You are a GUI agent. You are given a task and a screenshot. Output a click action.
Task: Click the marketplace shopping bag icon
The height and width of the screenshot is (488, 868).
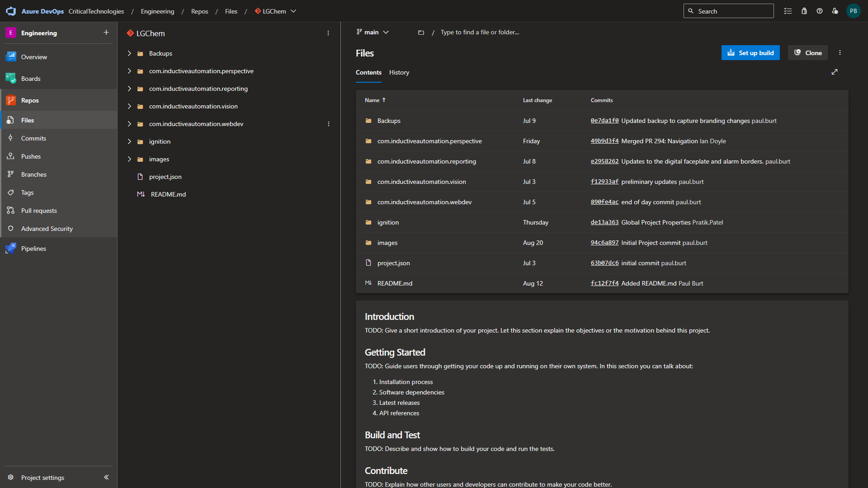point(804,11)
